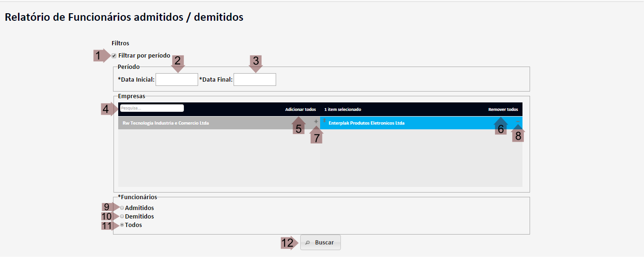Click the plus icon beside Rw Tecnologia
644x261 pixels.
[x=316, y=122]
